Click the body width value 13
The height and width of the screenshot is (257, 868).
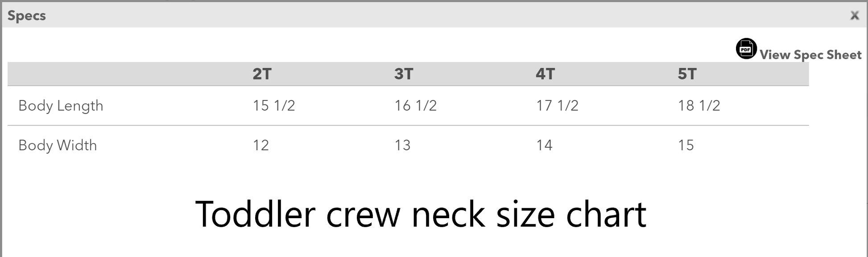(402, 145)
